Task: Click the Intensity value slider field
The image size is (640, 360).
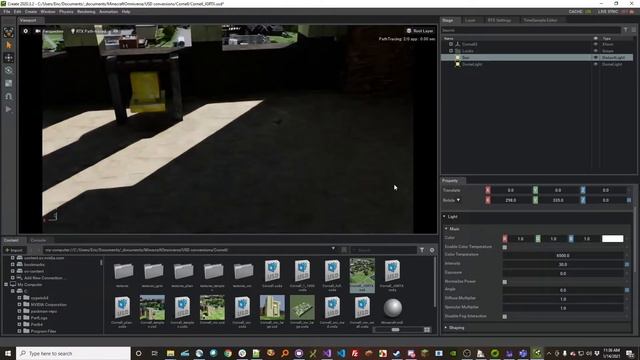Action: [563, 264]
